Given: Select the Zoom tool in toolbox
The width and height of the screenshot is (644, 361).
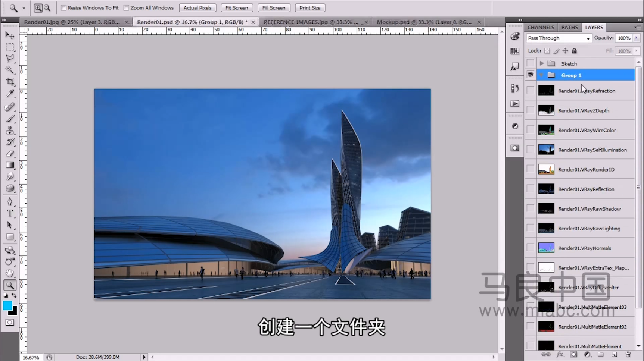Looking at the screenshot, I should click(x=10, y=285).
